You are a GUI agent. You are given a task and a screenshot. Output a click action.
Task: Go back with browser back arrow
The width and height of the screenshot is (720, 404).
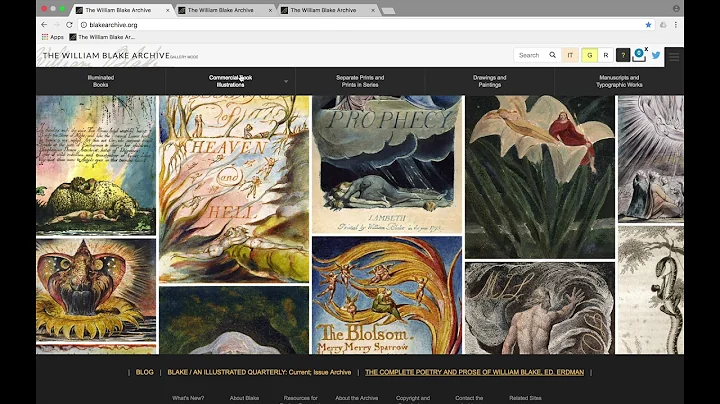pos(44,25)
